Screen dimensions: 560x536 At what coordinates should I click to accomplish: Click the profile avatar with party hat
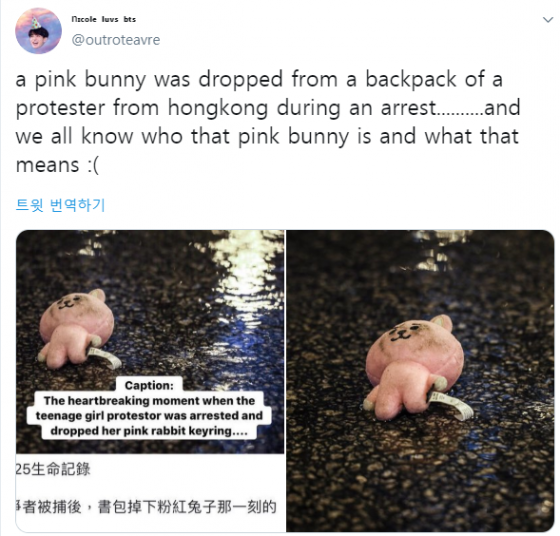pyautogui.click(x=38, y=31)
